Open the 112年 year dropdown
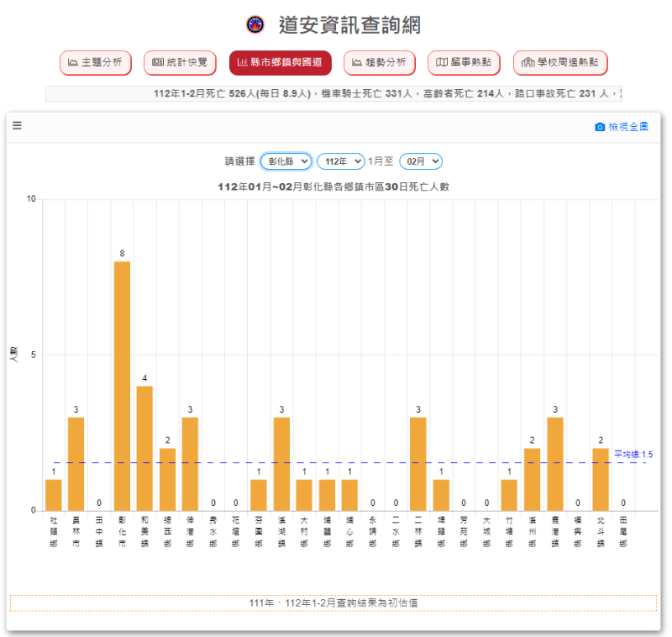Image resolution: width=672 pixels, height=637 pixels. [x=340, y=161]
